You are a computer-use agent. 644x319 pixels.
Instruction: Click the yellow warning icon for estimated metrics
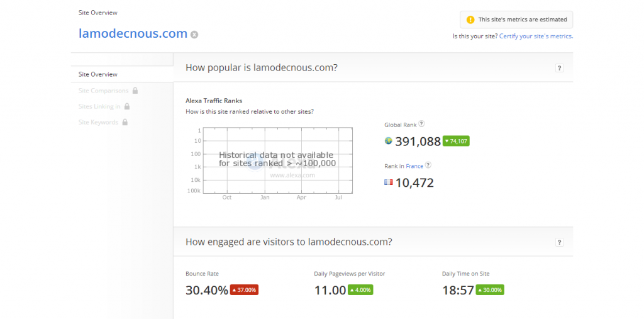[470, 20]
